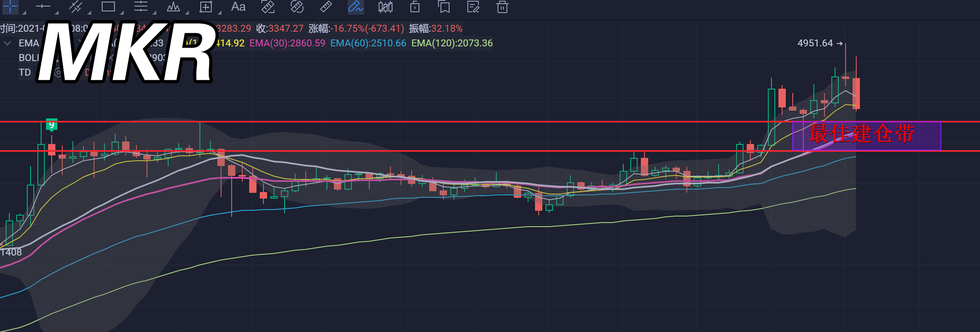This screenshot has height=332, width=980.
Task: Select the crosshair cursor tool
Action: pyautogui.click(x=10, y=7)
